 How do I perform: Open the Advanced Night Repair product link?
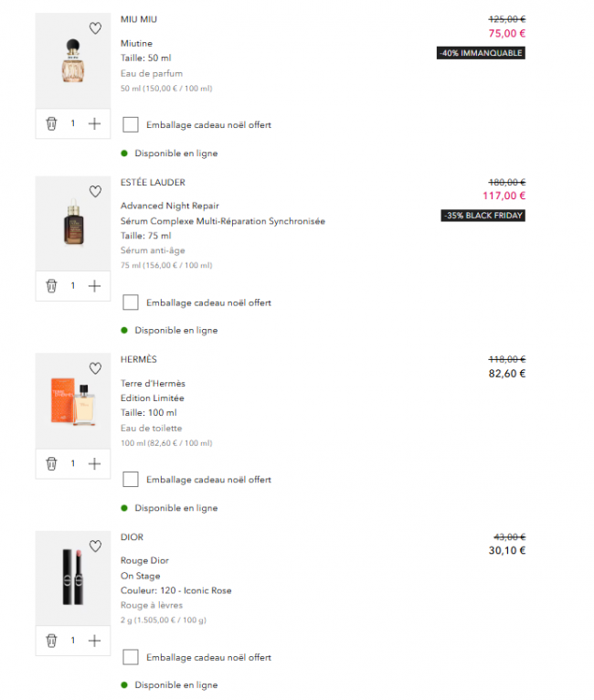[169, 206]
